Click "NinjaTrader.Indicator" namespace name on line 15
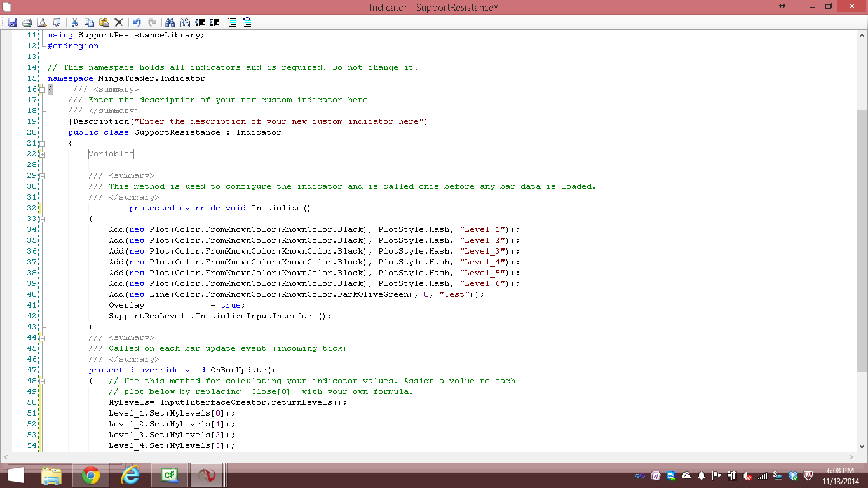Viewport: 868px width, 488px height. click(x=152, y=78)
